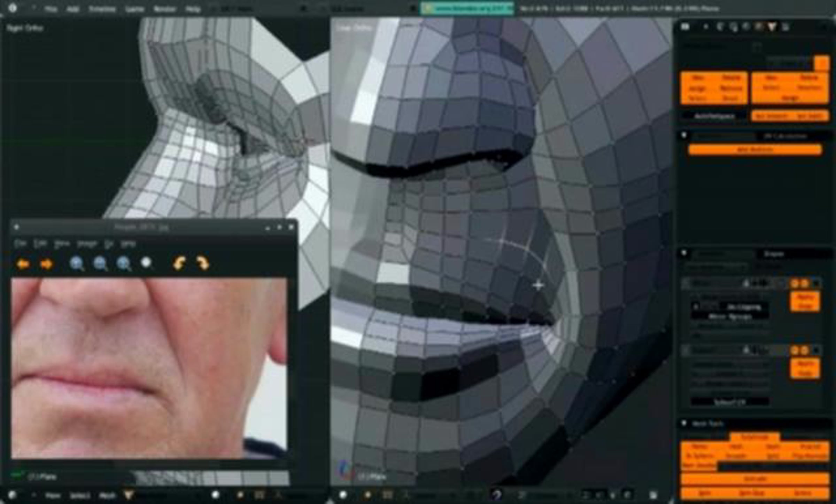This screenshot has height=504, width=836.
Task: Collapse the Multires panel
Action: click(x=684, y=135)
